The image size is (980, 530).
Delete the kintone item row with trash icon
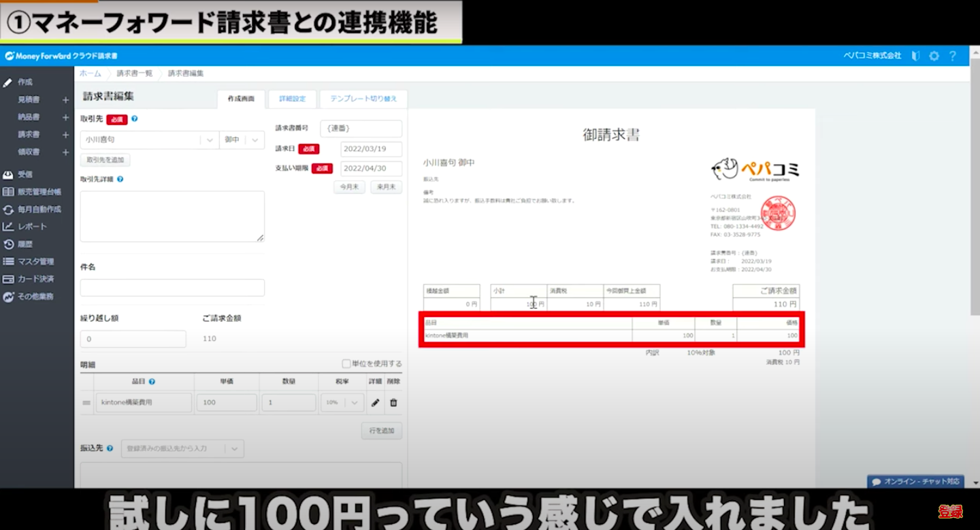[x=393, y=403]
